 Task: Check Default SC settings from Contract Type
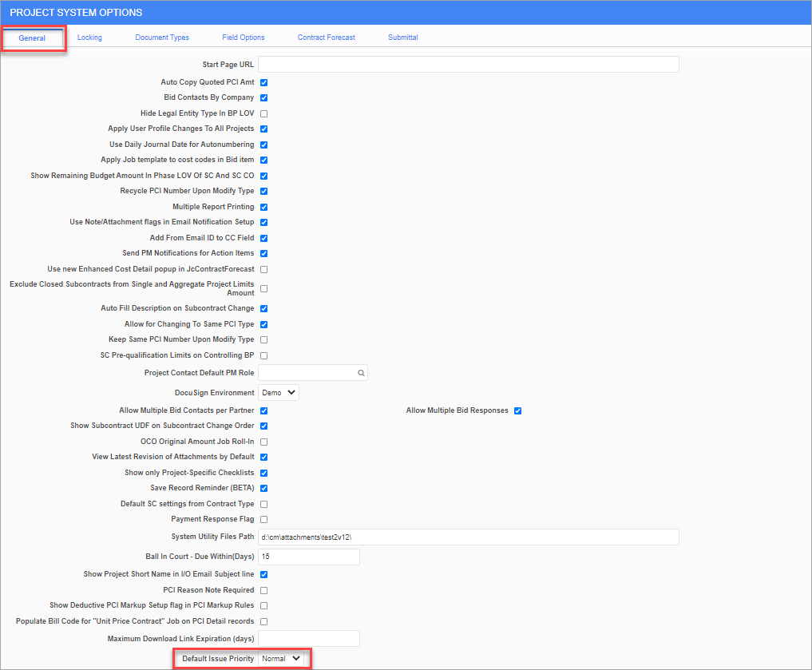pos(264,504)
